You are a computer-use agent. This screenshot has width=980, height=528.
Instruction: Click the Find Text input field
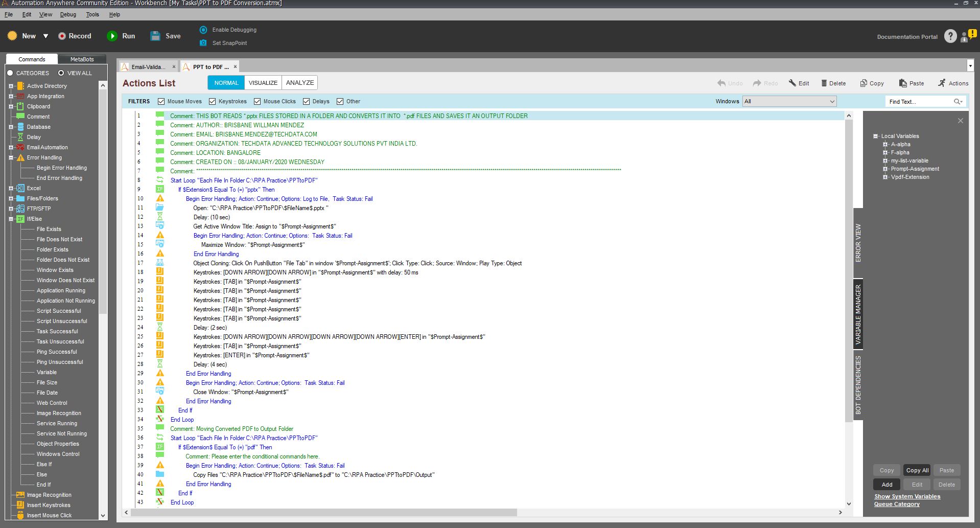point(919,102)
